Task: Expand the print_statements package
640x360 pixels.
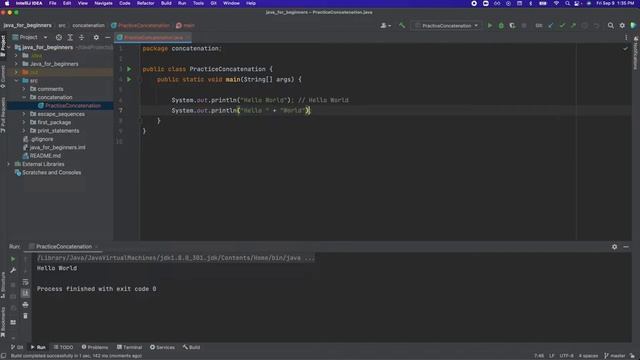Action: (x=24, y=131)
